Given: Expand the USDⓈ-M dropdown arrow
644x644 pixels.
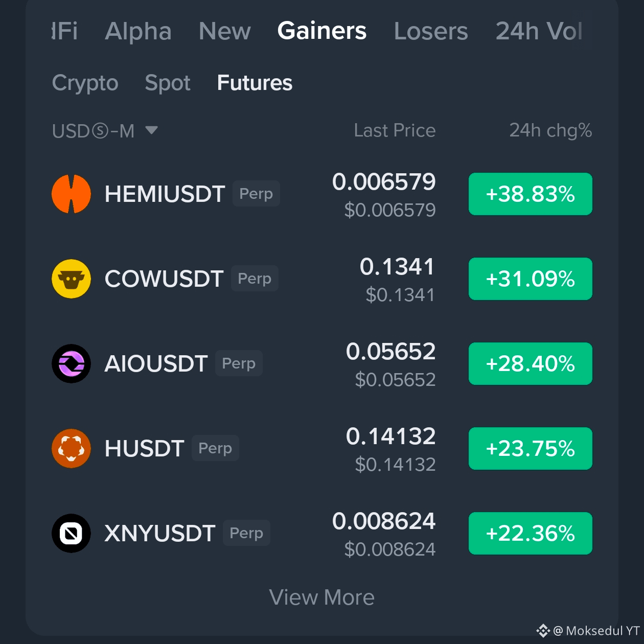Looking at the screenshot, I should click(x=151, y=130).
